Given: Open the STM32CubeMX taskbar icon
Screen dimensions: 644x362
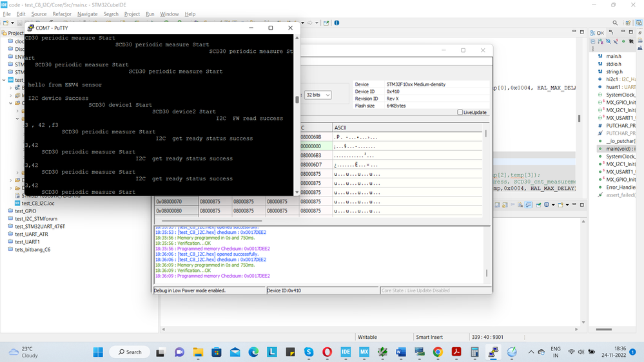Looking at the screenshot, I should 364,352.
